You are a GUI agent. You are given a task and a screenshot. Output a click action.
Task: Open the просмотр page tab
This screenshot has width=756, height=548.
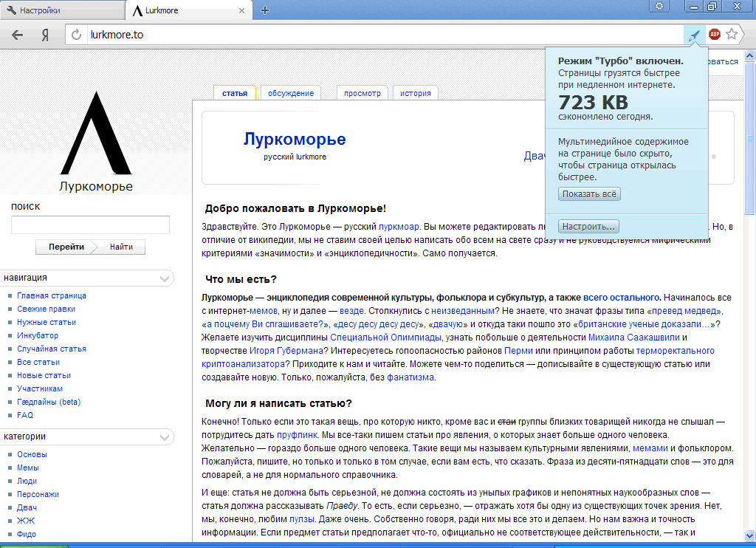tap(362, 93)
